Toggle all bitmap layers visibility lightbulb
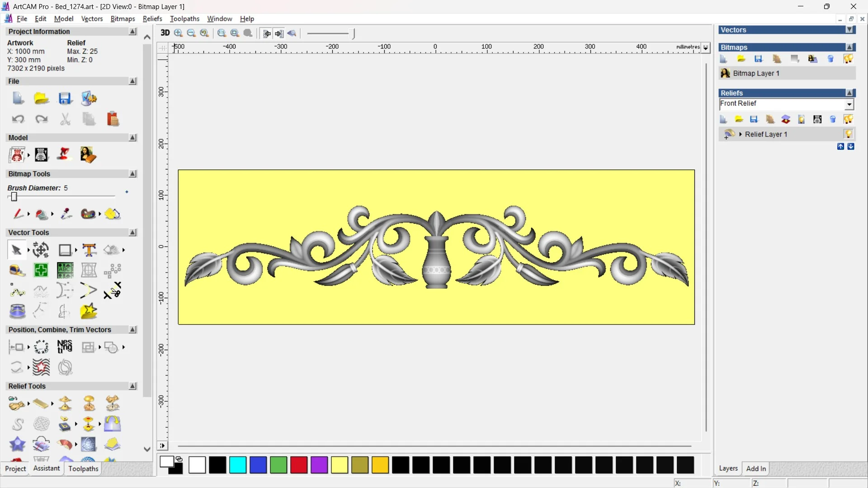Image resolution: width=868 pixels, height=488 pixels. [x=848, y=59]
